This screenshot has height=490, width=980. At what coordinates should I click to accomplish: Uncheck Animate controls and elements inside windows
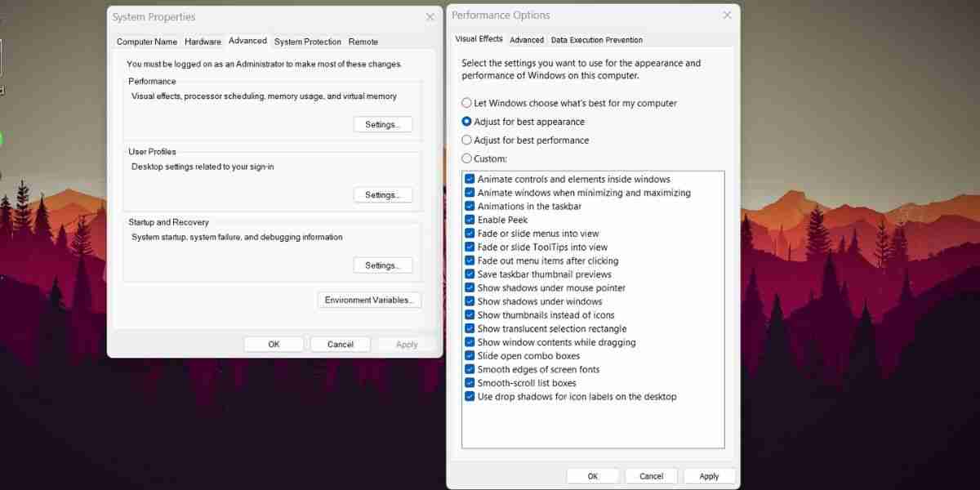(x=470, y=179)
